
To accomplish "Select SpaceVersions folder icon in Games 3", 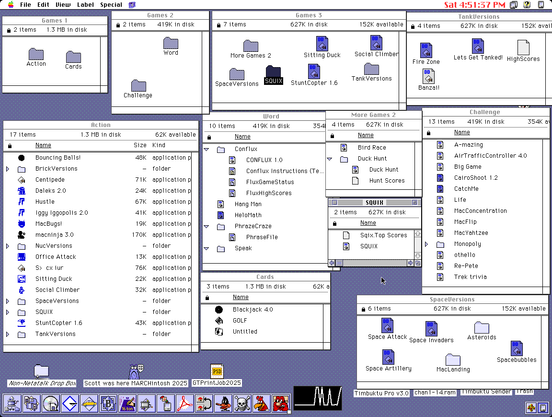I will click(237, 74).
